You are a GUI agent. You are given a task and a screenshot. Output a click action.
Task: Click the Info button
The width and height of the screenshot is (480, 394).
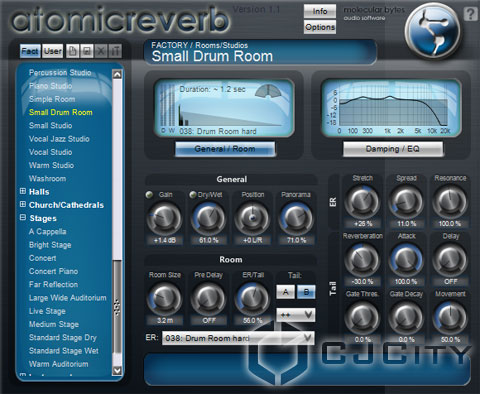tap(320, 11)
